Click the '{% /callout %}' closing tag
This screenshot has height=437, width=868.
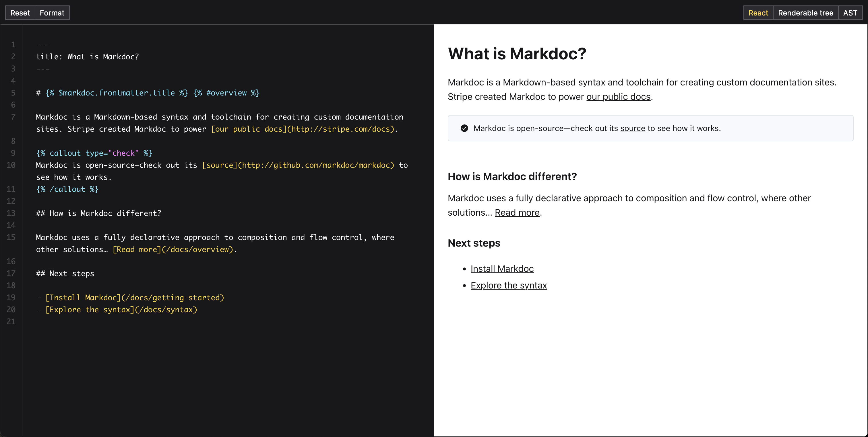pyautogui.click(x=67, y=189)
